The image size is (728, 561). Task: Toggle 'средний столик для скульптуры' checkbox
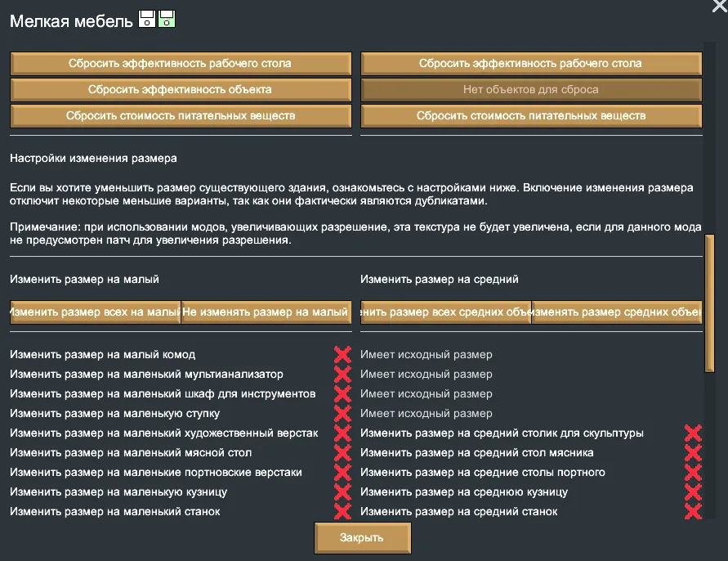click(693, 433)
